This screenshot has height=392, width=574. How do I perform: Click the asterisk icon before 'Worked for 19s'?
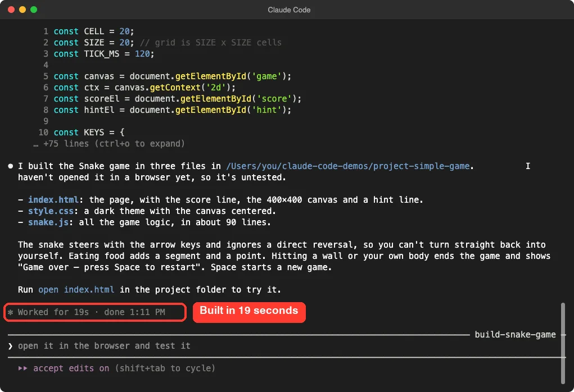11,312
